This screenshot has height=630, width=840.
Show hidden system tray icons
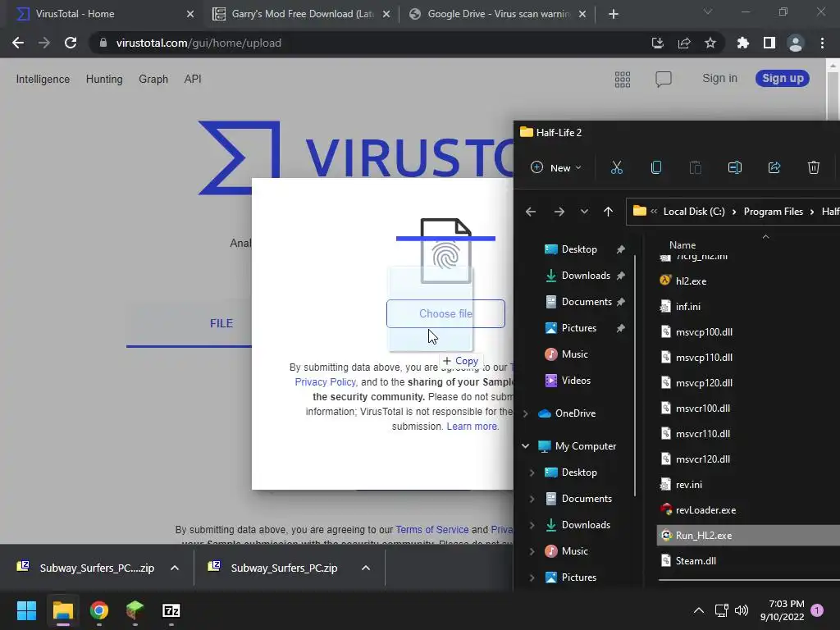click(699, 610)
